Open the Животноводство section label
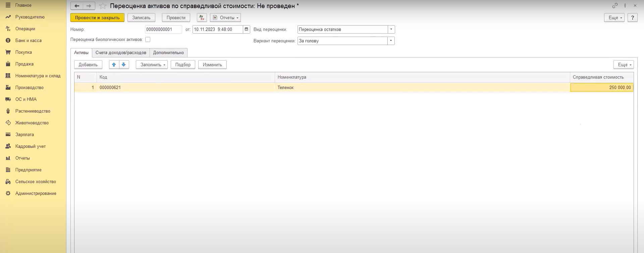Screen dimensions: 644x253 point(32,123)
